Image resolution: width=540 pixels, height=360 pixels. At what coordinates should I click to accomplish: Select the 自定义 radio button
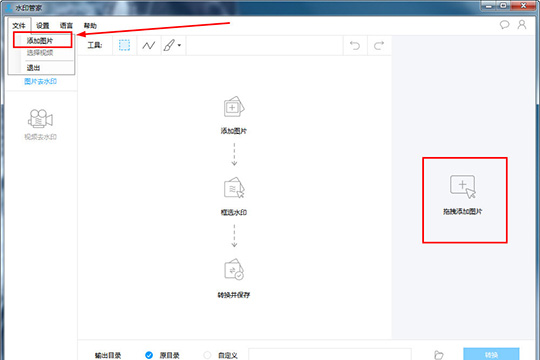[207, 355]
